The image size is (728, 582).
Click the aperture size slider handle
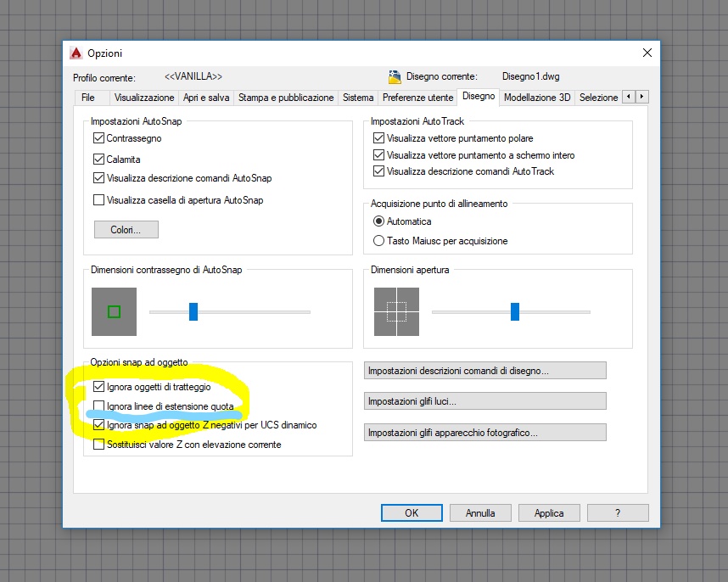pos(515,311)
